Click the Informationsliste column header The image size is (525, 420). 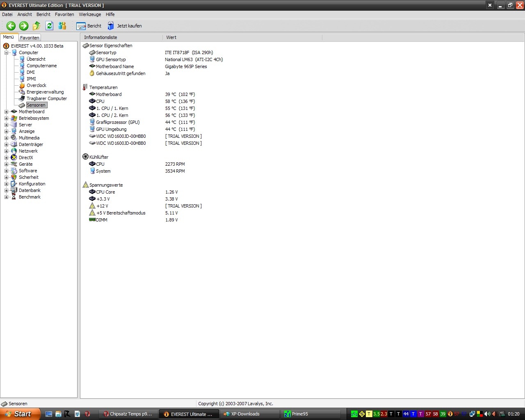pyautogui.click(x=121, y=37)
